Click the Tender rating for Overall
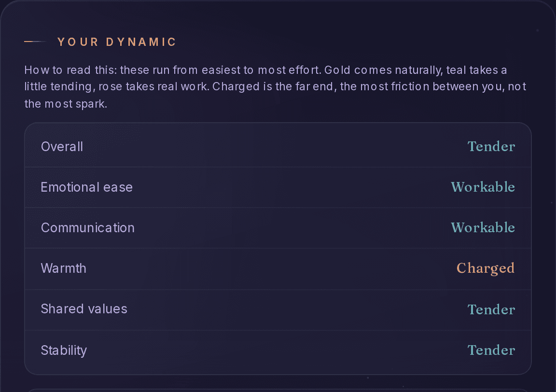556x392 pixels. click(491, 146)
